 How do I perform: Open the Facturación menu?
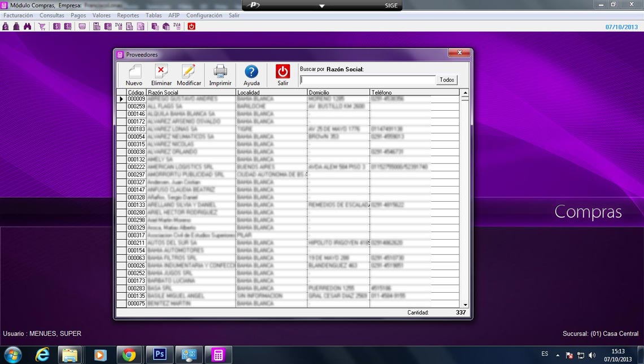point(18,15)
